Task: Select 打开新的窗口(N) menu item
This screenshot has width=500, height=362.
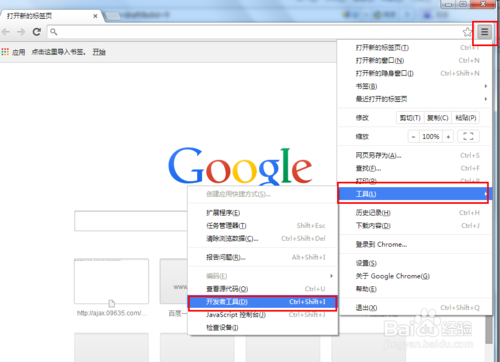Action: tap(415, 60)
